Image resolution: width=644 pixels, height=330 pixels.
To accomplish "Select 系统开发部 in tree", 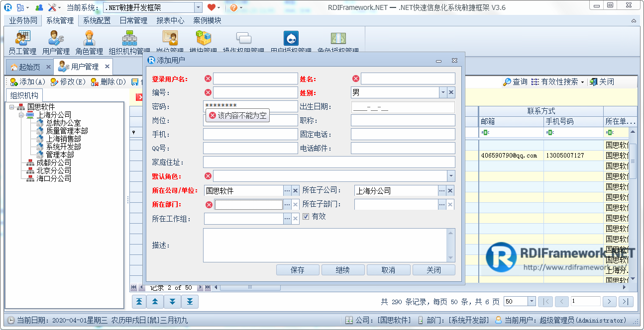I will point(64,147).
